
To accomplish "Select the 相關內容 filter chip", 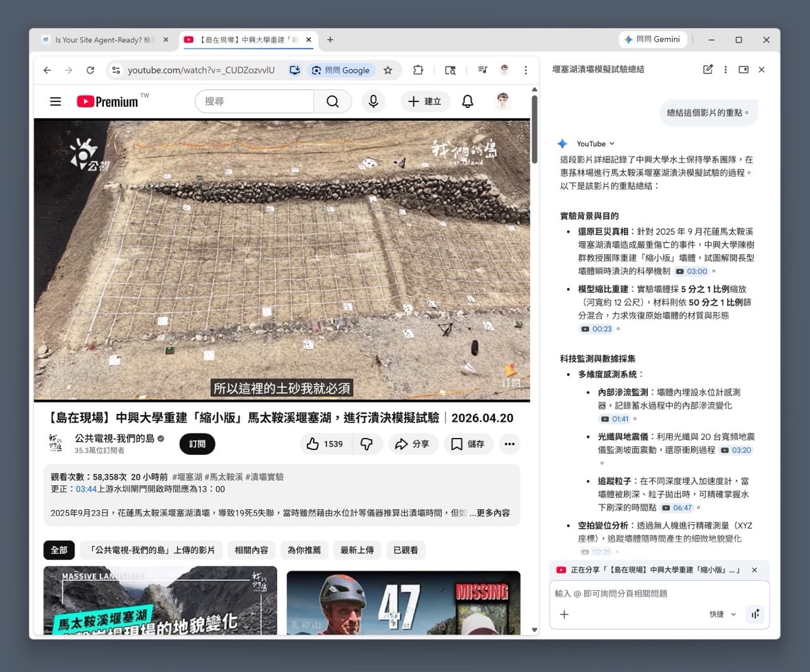I will tap(251, 550).
